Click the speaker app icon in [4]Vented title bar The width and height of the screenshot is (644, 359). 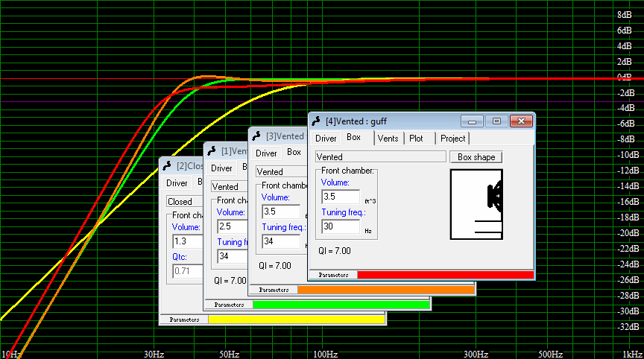(x=316, y=121)
